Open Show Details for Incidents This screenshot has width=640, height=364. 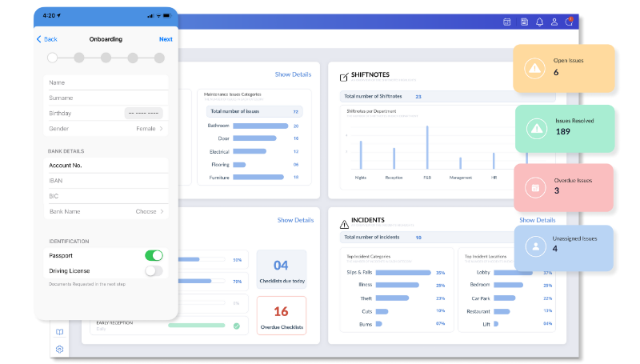(x=537, y=220)
